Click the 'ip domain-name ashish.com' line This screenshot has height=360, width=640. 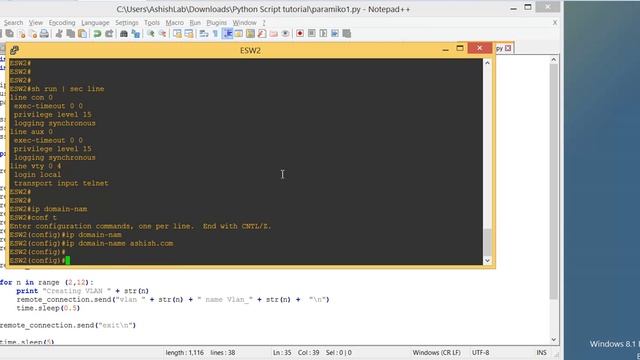pos(91,243)
